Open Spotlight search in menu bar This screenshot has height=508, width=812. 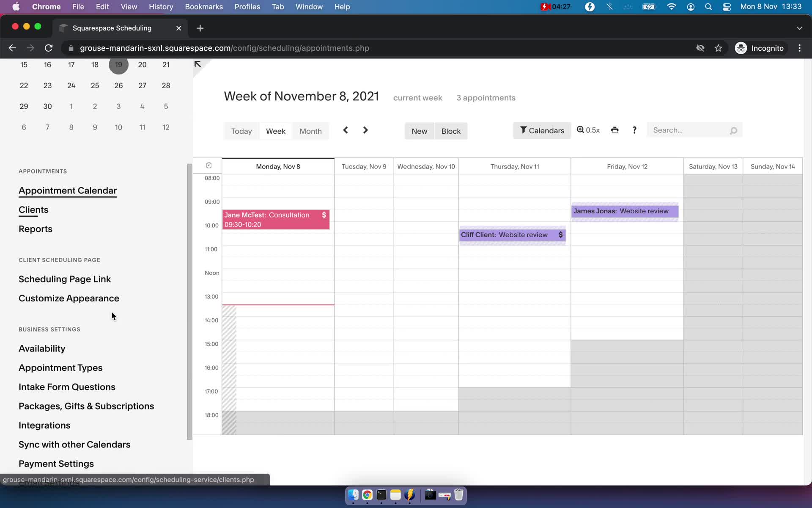(x=708, y=7)
